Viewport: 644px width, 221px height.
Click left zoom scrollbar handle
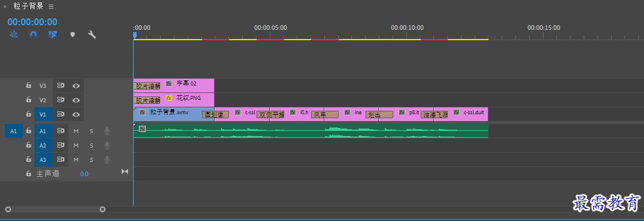click(8, 210)
